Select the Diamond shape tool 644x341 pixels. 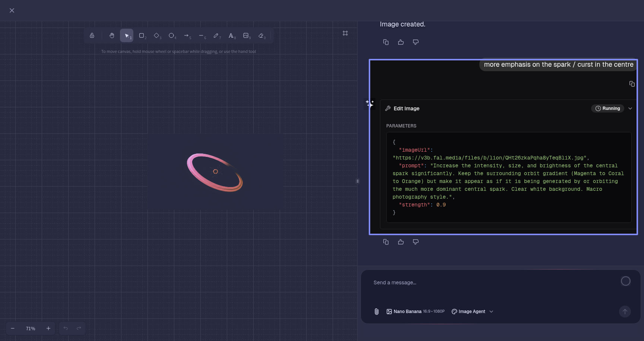pyautogui.click(x=156, y=36)
